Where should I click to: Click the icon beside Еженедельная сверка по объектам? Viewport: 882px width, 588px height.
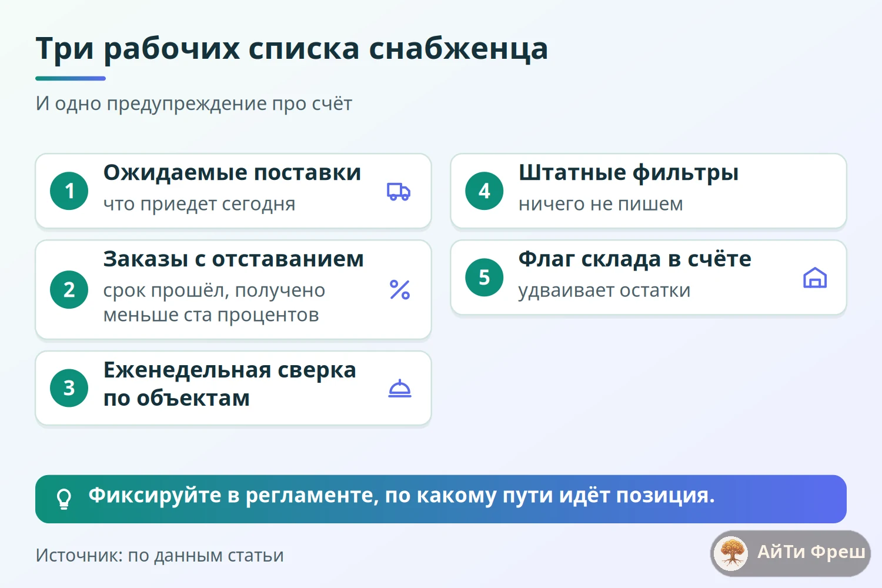point(400,388)
